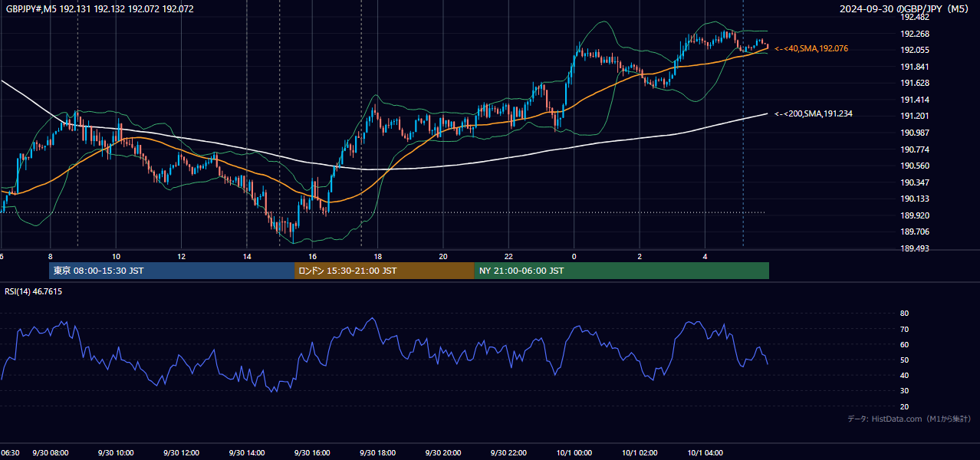Click hour label 4 under the price chart

(705, 256)
